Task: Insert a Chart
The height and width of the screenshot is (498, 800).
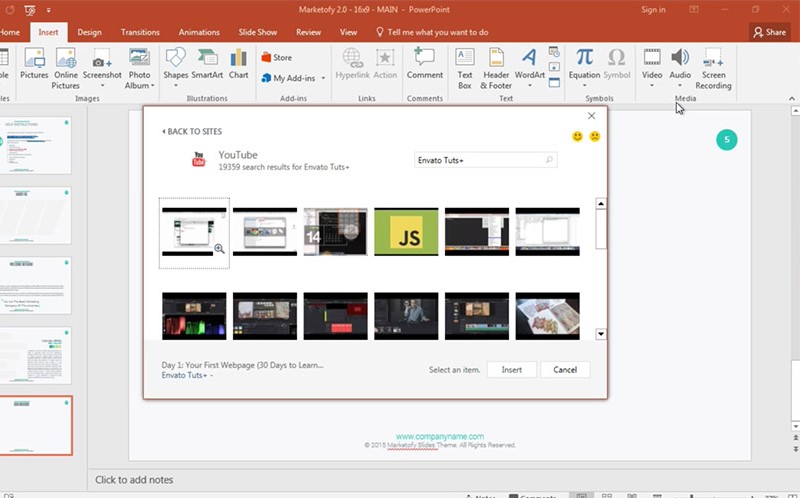Action: coord(238,64)
